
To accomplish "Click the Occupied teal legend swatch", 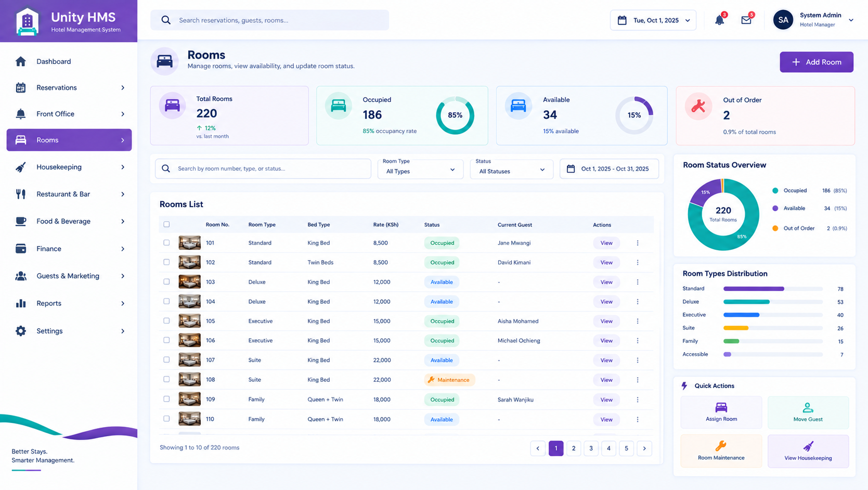I will 775,190.
